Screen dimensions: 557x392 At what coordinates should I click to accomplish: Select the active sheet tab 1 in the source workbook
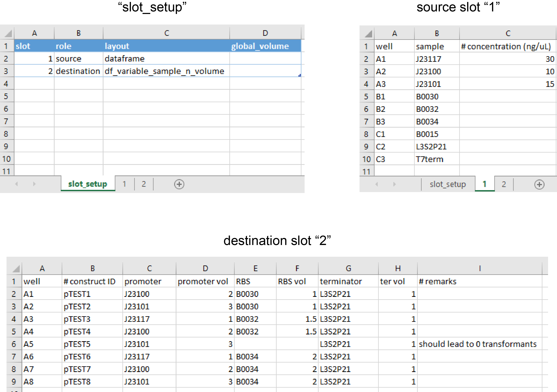click(x=484, y=184)
